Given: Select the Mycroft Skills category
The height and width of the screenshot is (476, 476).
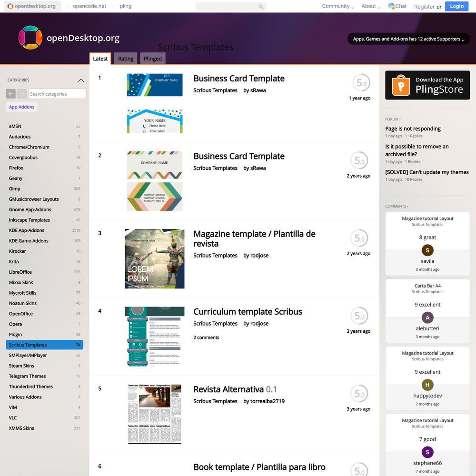Looking at the screenshot, I should (x=44, y=293).
